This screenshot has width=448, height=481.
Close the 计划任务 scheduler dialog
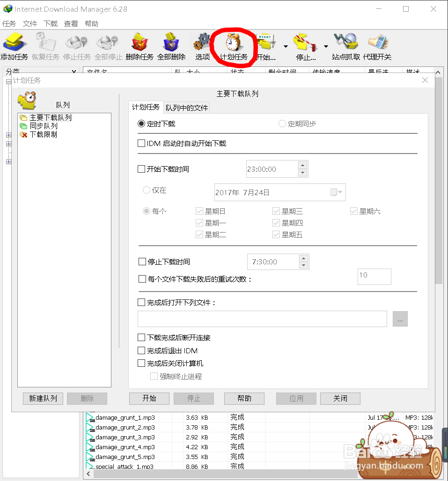pos(425,80)
